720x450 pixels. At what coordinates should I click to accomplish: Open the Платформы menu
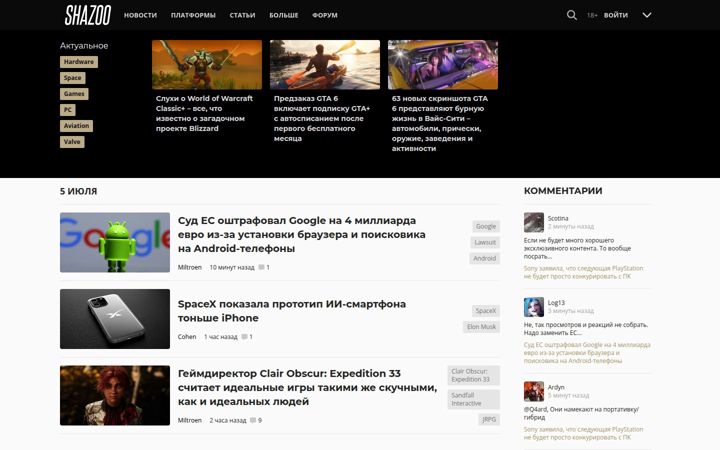[x=193, y=15]
